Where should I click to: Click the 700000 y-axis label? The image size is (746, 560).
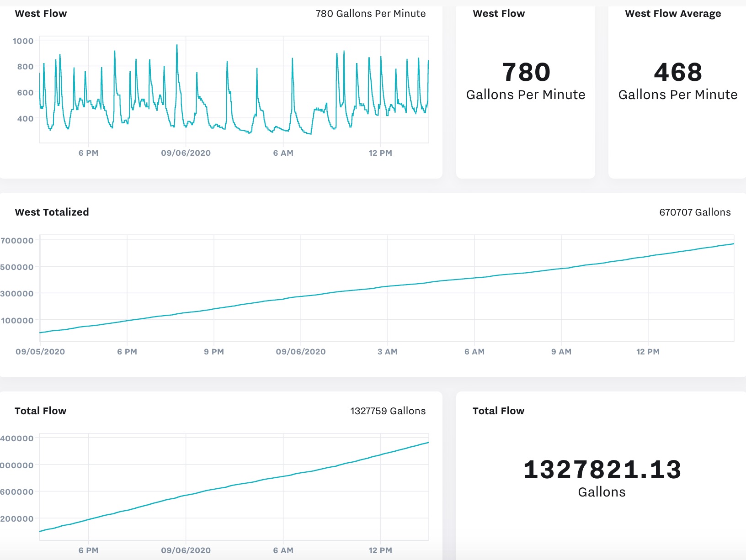[17, 241]
